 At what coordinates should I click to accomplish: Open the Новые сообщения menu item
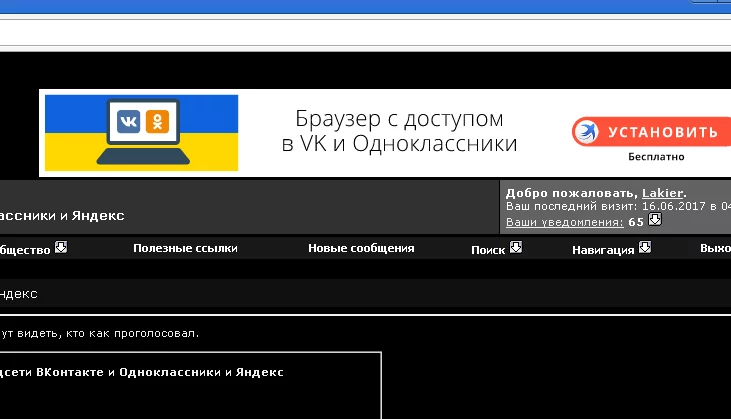tap(361, 248)
